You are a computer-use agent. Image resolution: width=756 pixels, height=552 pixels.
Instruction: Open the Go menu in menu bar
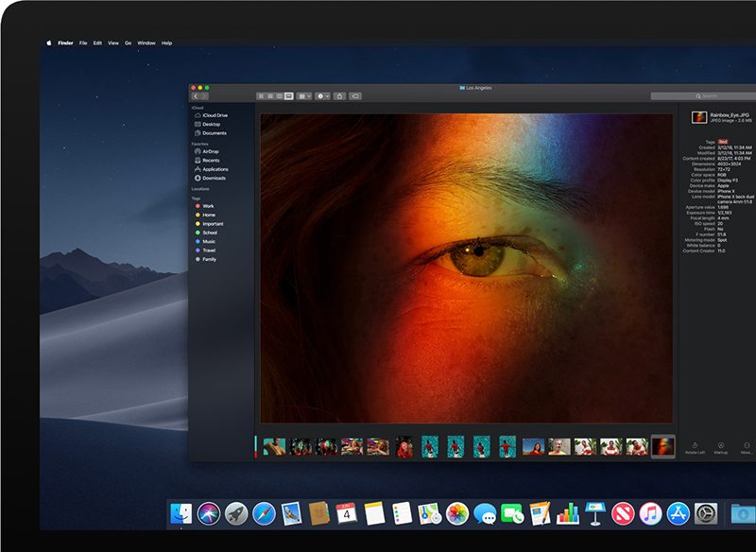(128, 43)
